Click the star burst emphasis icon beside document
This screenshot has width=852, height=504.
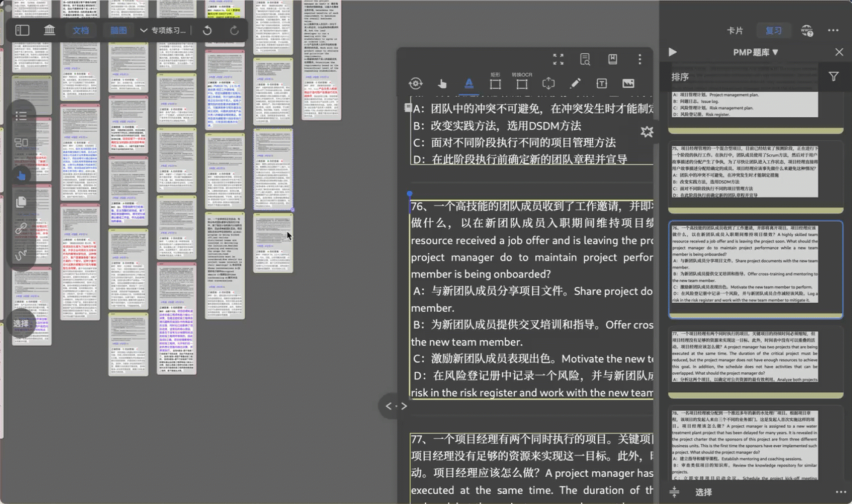(647, 131)
